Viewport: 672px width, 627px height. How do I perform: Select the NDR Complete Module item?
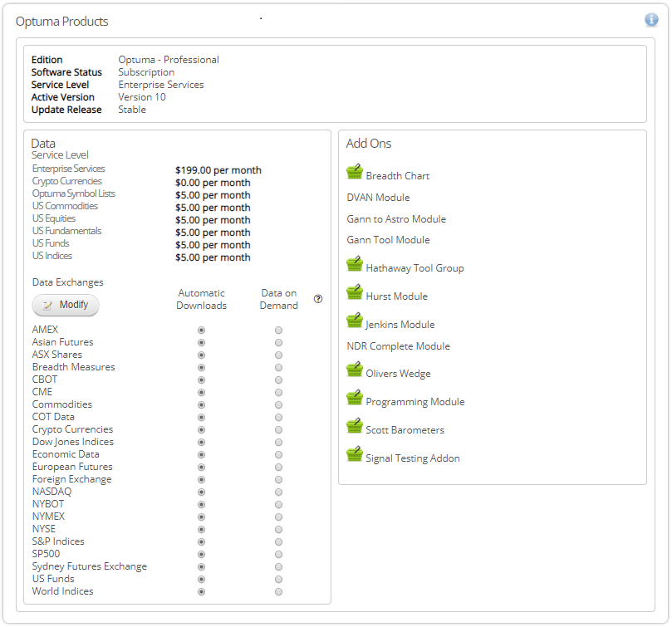coord(398,346)
